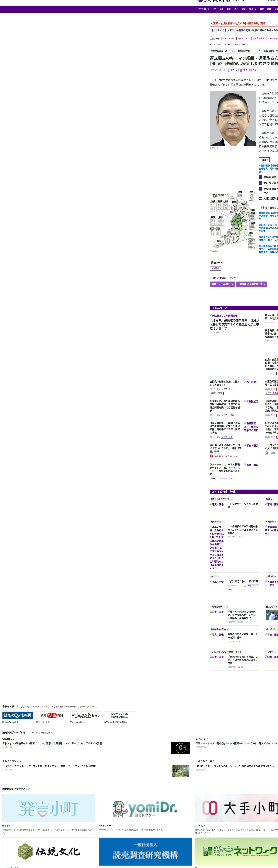The height and width of the screenshot is (868, 278).
Task: Click the #大雪・寒波 tag
Action: click(x=258, y=38)
